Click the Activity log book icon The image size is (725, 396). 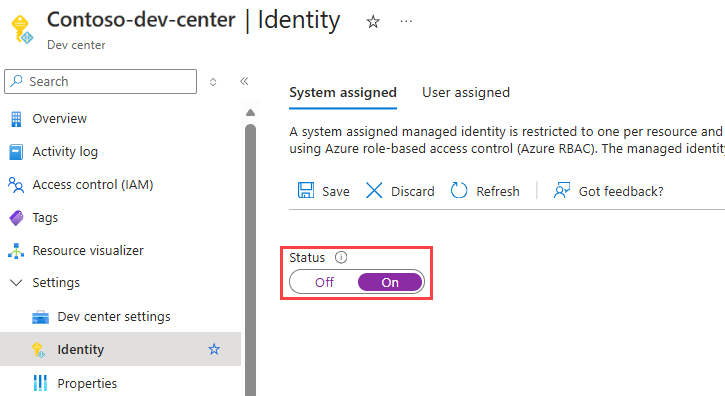pyautogui.click(x=16, y=152)
